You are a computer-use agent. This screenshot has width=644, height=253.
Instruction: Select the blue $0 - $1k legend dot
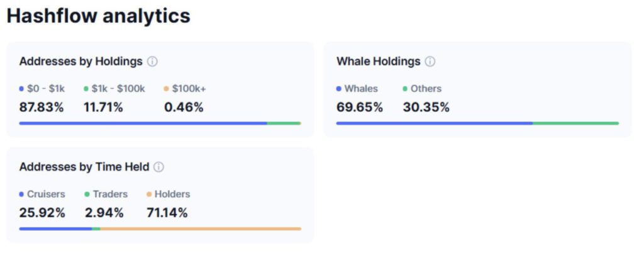tap(21, 89)
